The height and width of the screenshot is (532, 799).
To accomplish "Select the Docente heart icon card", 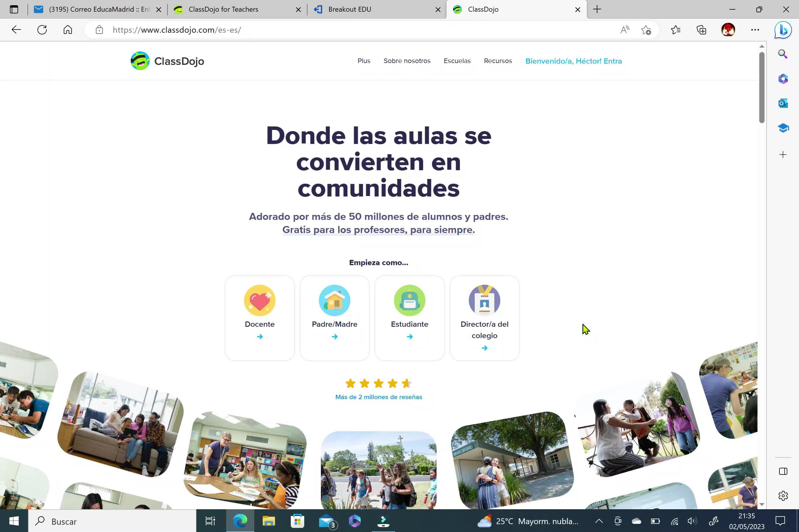I will coord(260,300).
